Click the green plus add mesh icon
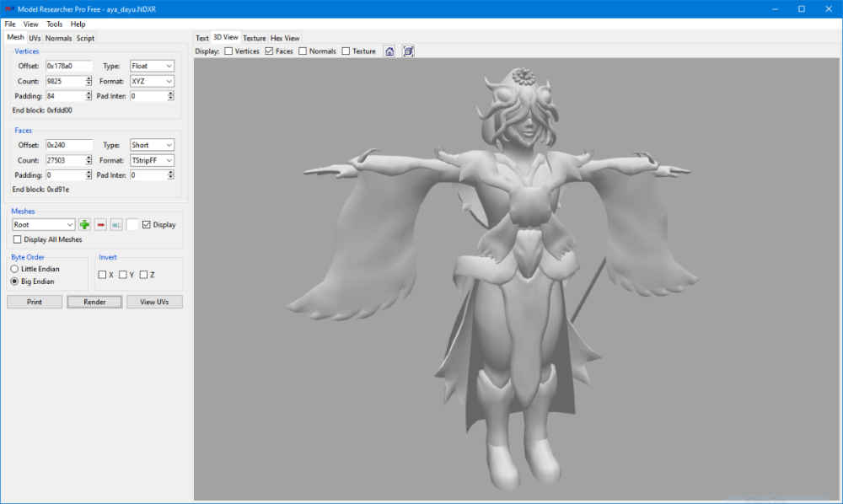843x504 pixels. (x=84, y=224)
